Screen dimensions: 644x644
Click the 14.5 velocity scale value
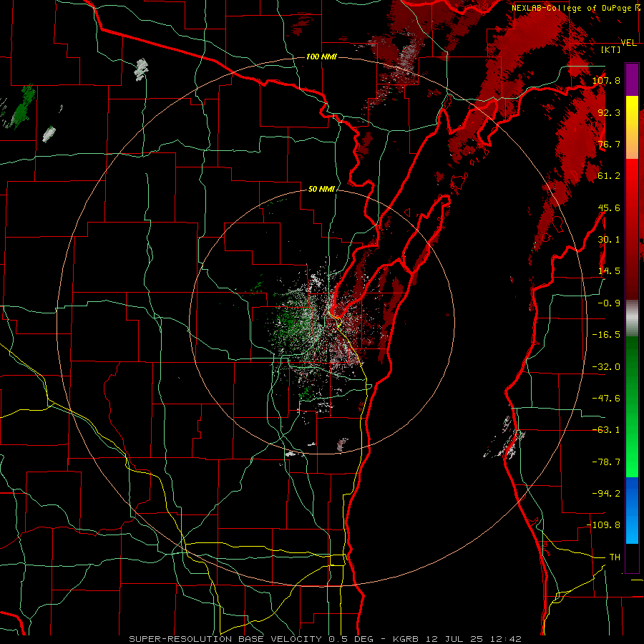point(609,271)
